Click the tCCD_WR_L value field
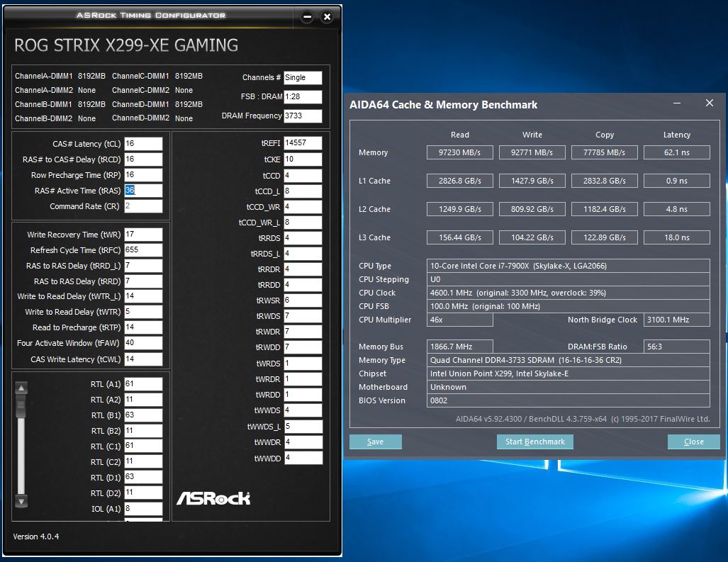 [x=303, y=223]
